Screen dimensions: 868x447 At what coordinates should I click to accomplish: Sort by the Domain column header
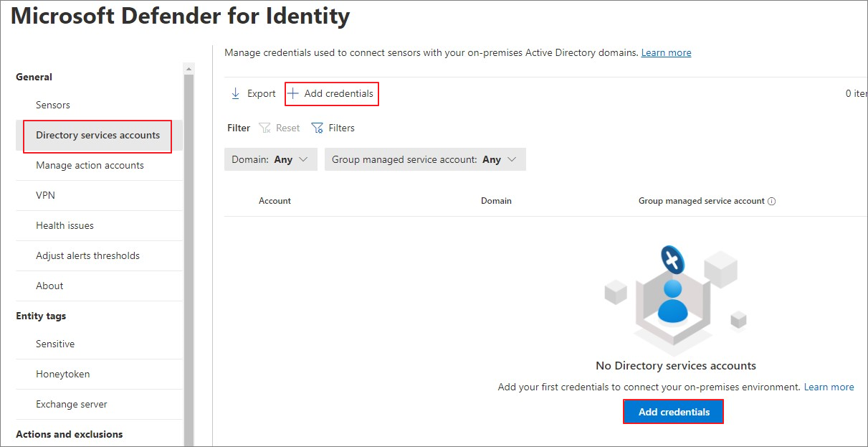coord(496,201)
